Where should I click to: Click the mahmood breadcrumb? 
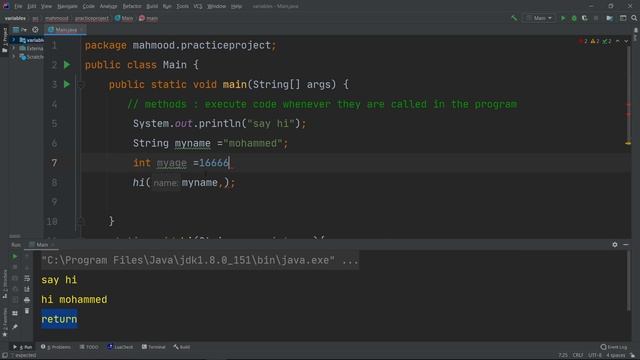click(x=57, y=18)
